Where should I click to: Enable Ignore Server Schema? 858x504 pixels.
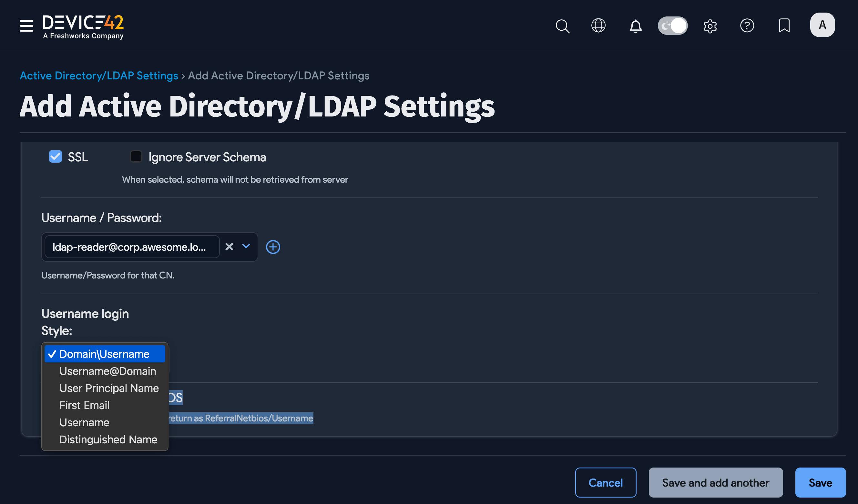pos(136,156)
